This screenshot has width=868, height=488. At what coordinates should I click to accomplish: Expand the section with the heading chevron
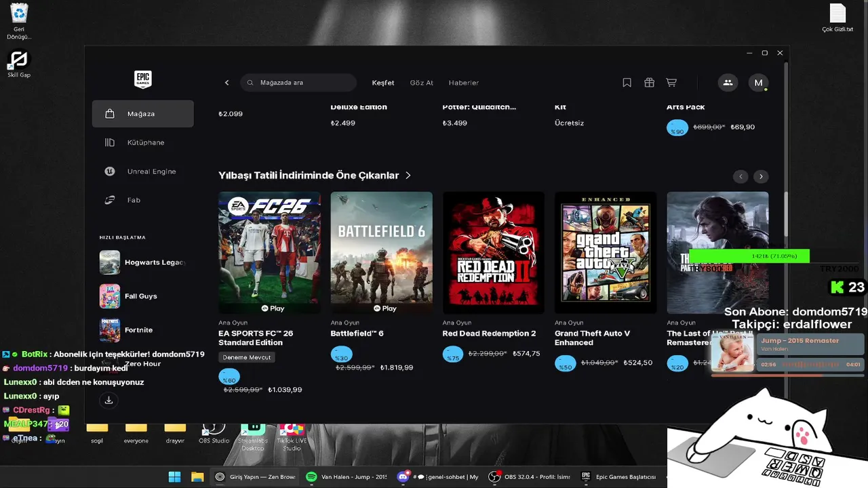coord(408,176)
